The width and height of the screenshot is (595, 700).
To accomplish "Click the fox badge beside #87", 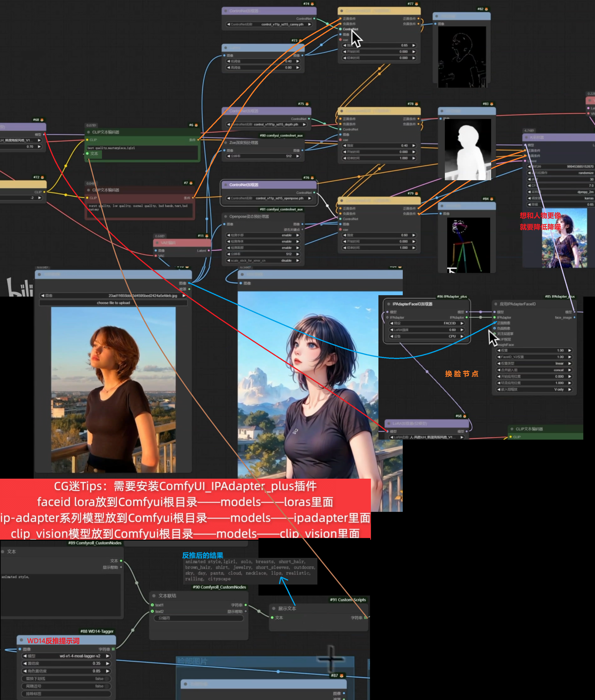I will [x=342, y=675].
